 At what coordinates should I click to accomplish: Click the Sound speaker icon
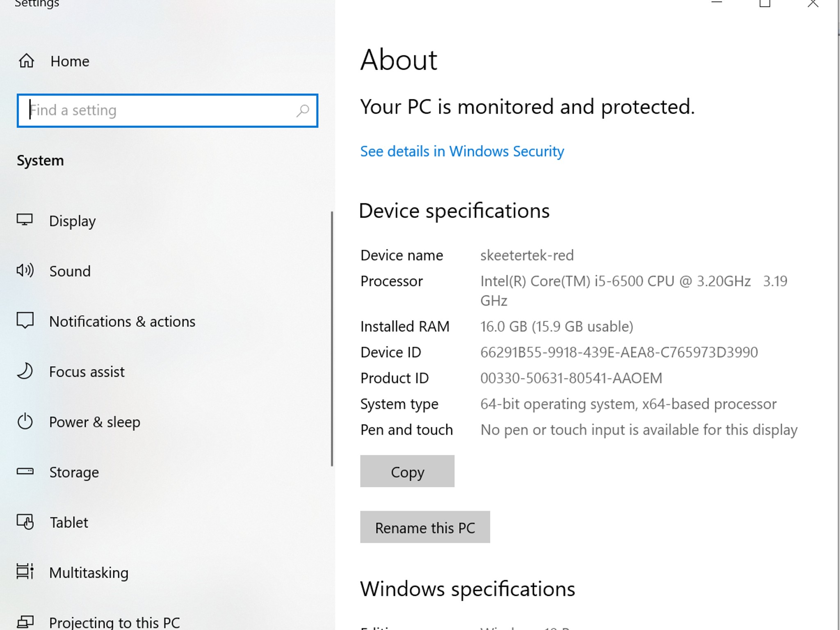click(x=25, y=271)
